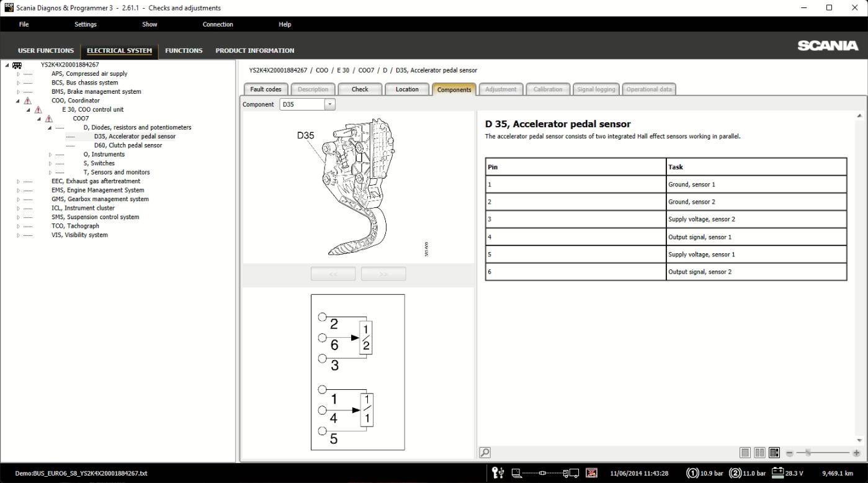Collapse D, Diodes, resistors and potentiometers node
The image size is (868, 483).
click(50, 128)
